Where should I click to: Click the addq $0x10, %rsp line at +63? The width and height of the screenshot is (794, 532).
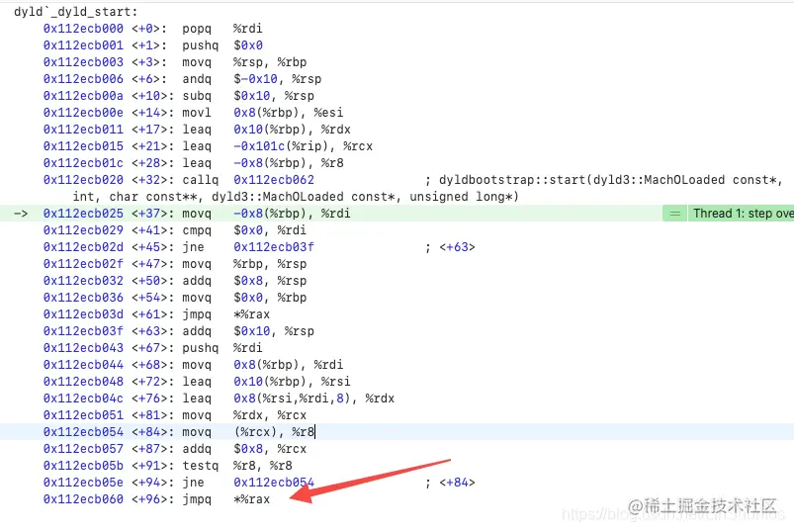coord(179,331)
